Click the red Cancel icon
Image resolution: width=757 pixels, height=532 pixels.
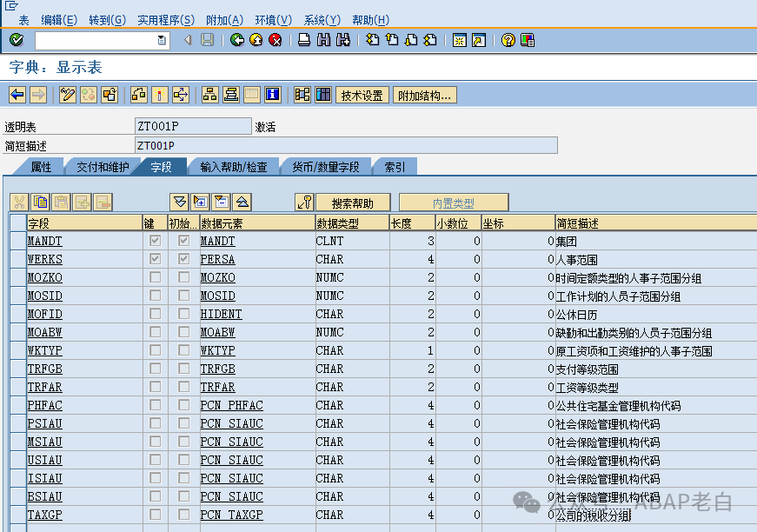point(276,40)
